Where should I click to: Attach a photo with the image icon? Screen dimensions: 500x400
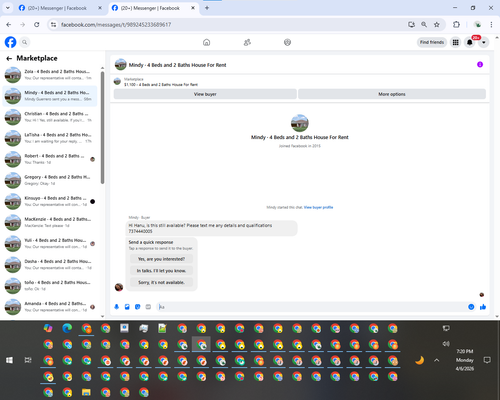pyautogui.click(x=127, y=307)
